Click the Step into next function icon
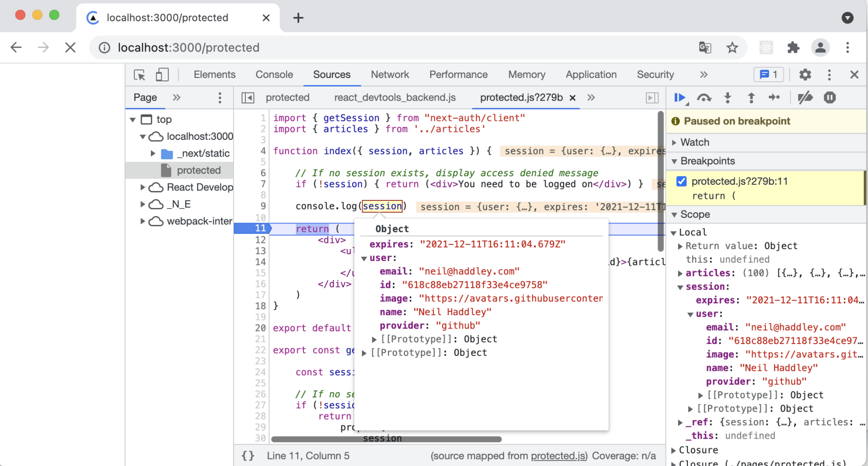Viewport: 868px width, 466px height. (728, 98)
